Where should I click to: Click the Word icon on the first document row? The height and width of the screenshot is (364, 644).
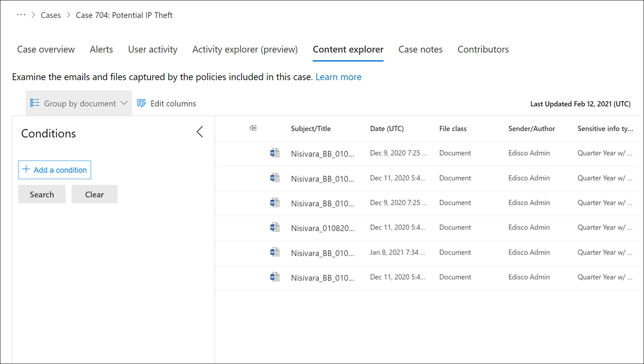click(x=275, y=153)
